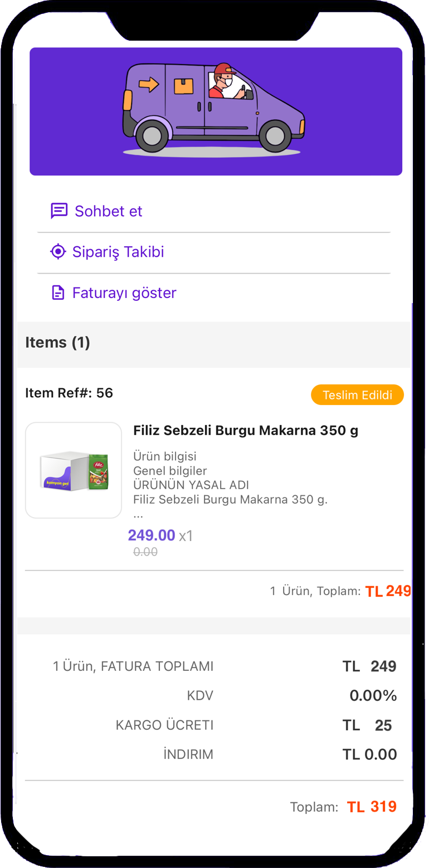Select the Item Ref#: 56 label

coord(69,393)
